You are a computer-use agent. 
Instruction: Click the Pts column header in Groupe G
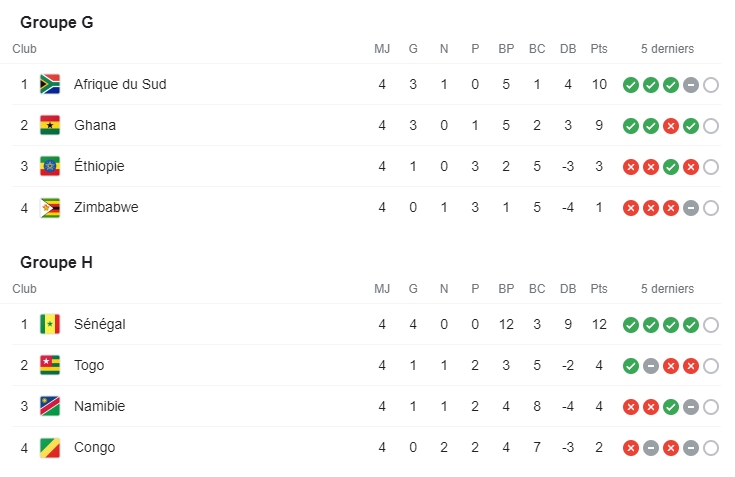click(599, 49)
